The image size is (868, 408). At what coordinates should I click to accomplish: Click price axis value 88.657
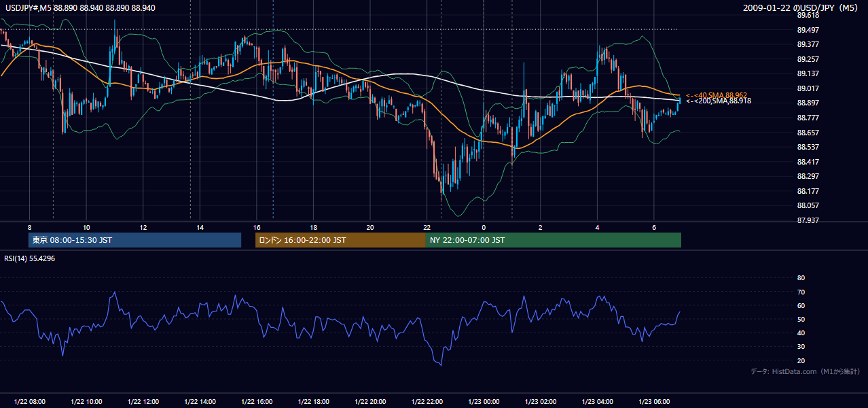pyautogui.click(x=808, y=133)
